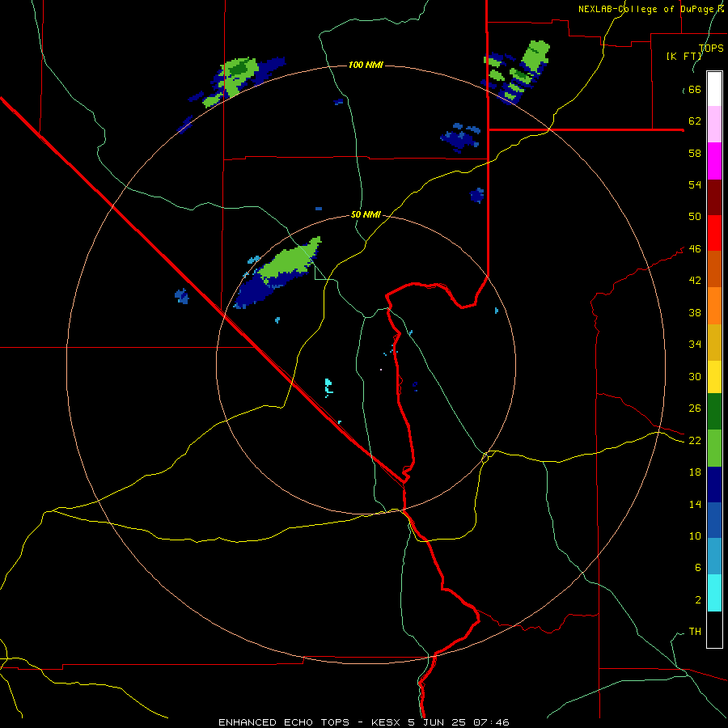Click the legend value "50"
Image resolution: width=728 pixels, height=728 pixels.
coord(695,217)
